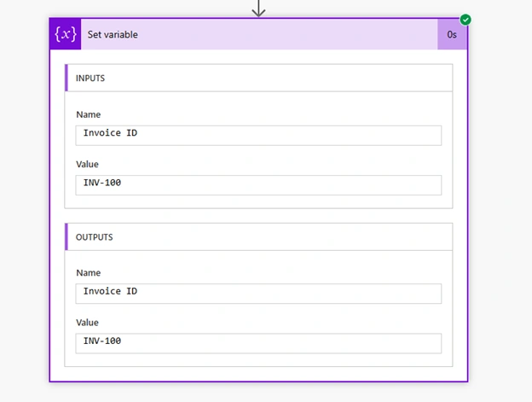Image resolution: width=532 pixels, height=402 pixels.
Task: Click the 0s duration label
Action: (x=452, y=35)
